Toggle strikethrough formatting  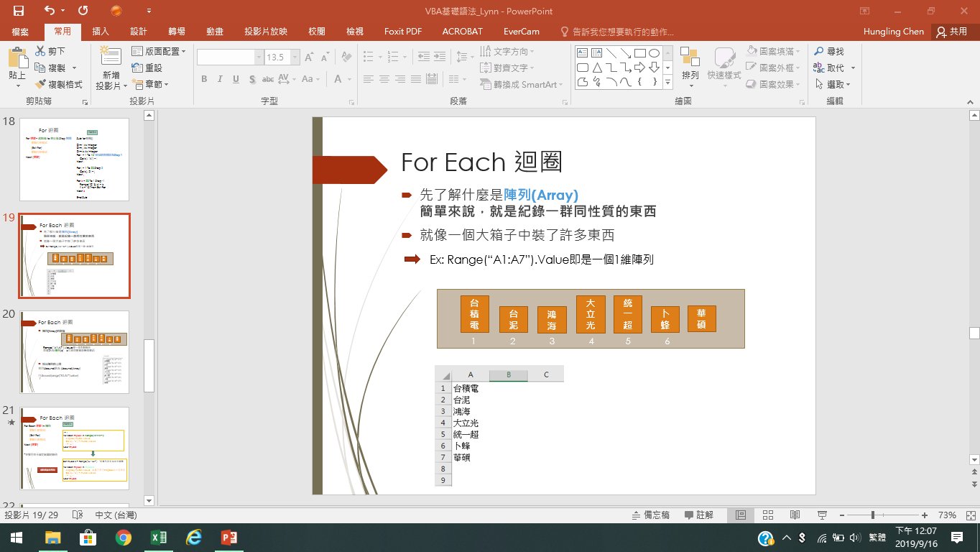coord(268,79)
